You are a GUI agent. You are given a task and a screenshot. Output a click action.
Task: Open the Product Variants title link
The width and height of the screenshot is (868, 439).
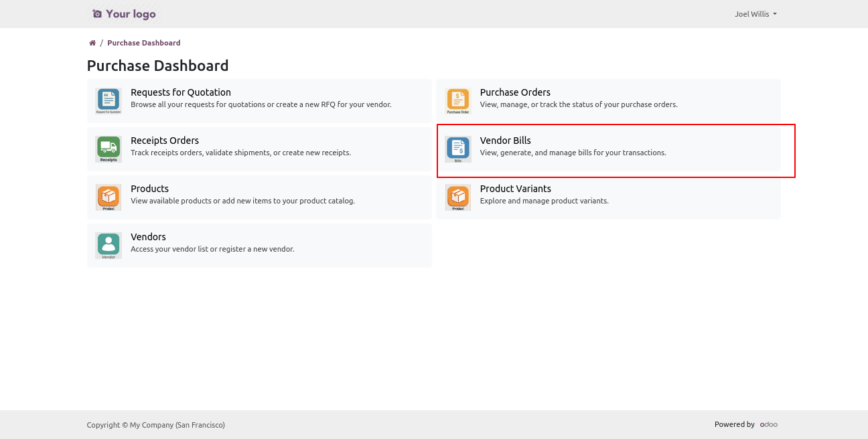(515, 189)
